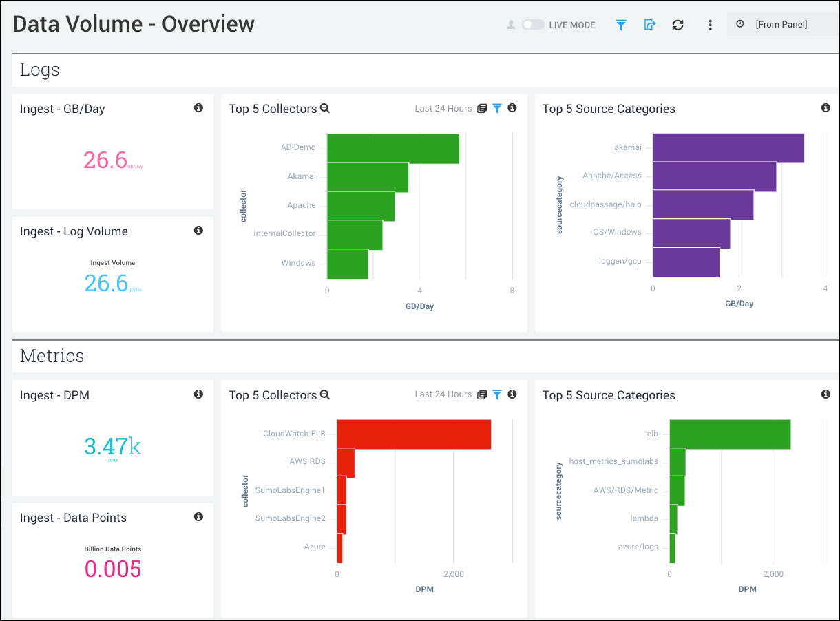840x621 pixels.
Task: Refresh the dashboard using the refresh icon
Action: (678, 24)
